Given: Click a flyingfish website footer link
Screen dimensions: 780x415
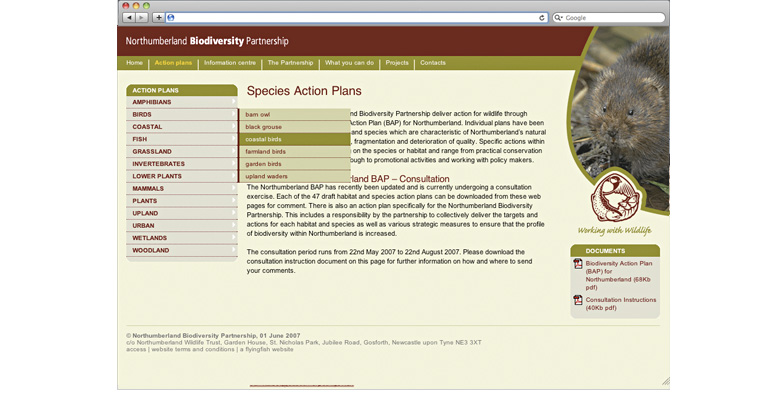Looking at the screenshot, I should (x=267, y=349).
